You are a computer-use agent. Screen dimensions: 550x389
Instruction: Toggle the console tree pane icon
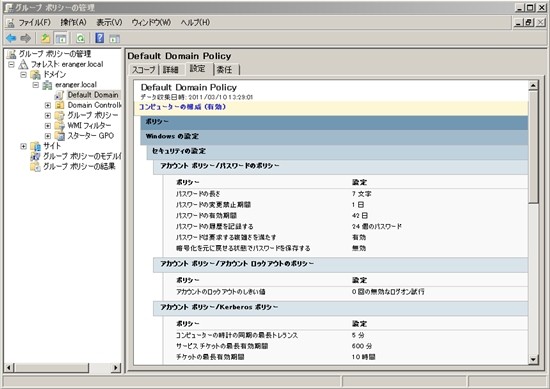tap(61, 38)
